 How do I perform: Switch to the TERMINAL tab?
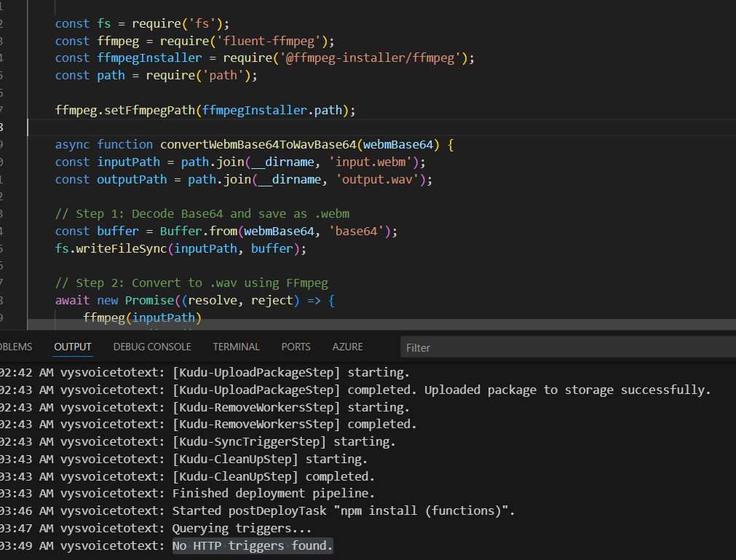coord(236,347)
